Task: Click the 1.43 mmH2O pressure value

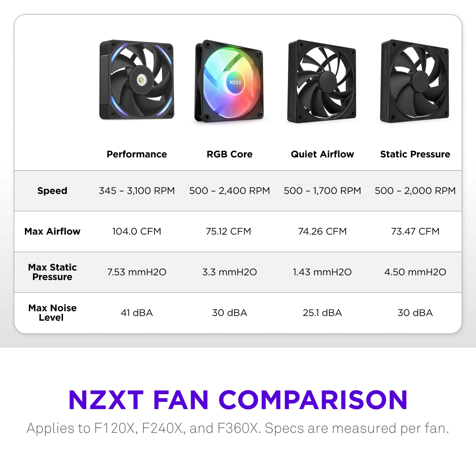Action: [x=322, y=272]
